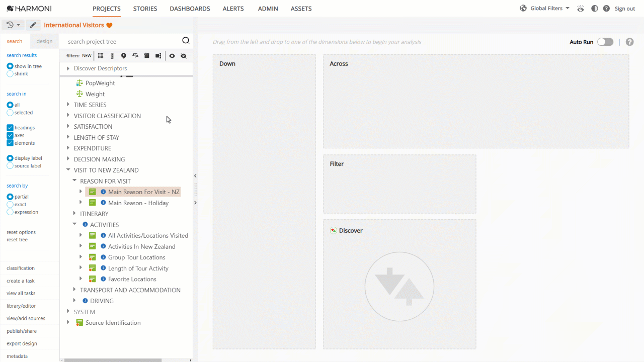Click the NEW filter in filters toolbar

(87, 56)
